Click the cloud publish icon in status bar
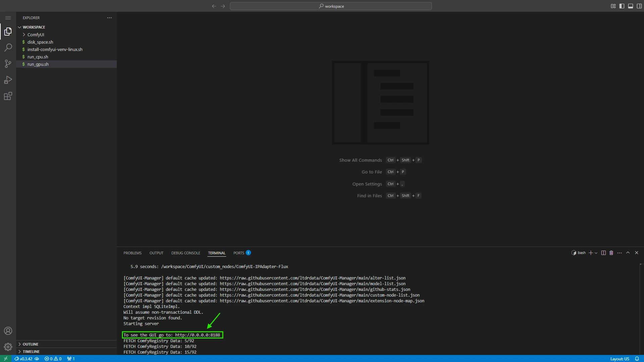This screenshot has height=362, width=644. click(x=37, y=359)
